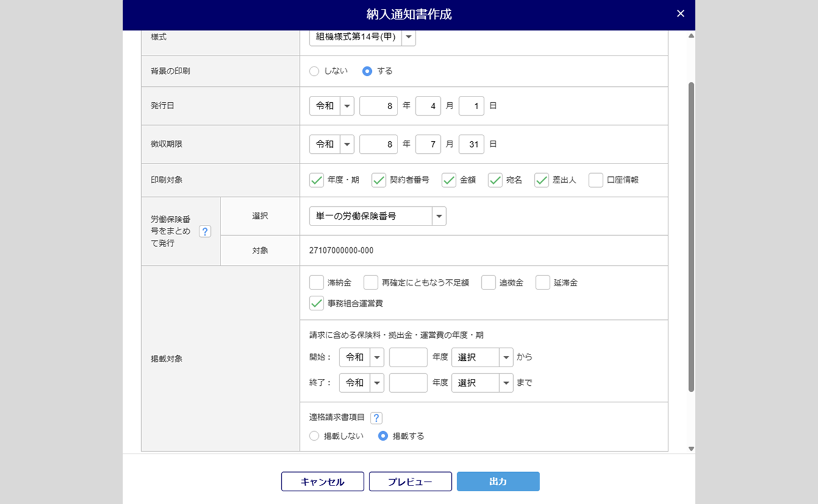Image resolution: width=818 pixels, height=504 pixels.
Task: Open the 発行日 era dropdown
Action: (x=331, y=106)
